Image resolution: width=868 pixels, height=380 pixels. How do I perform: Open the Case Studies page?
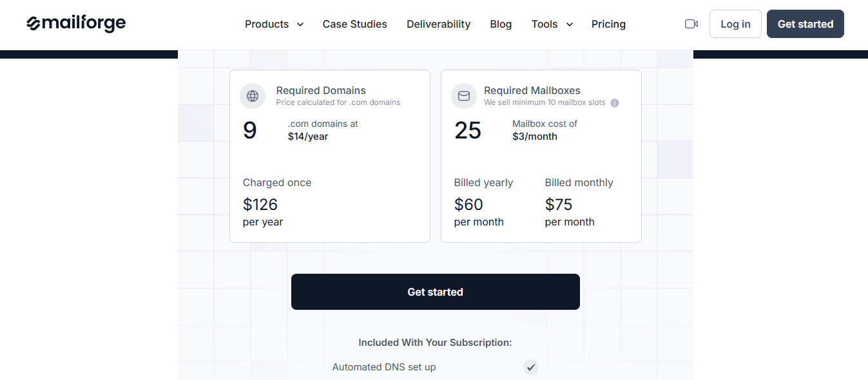pyautogui.click(x=355, y=24)
